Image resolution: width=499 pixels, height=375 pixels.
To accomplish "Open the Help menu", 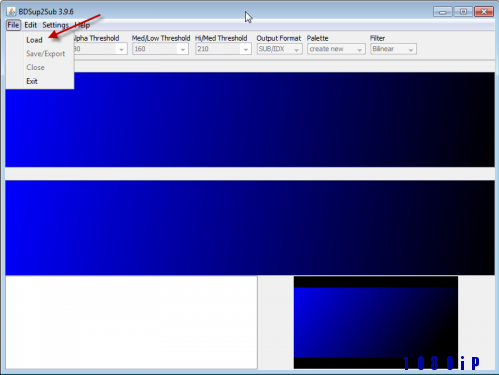I will [82, 25].
